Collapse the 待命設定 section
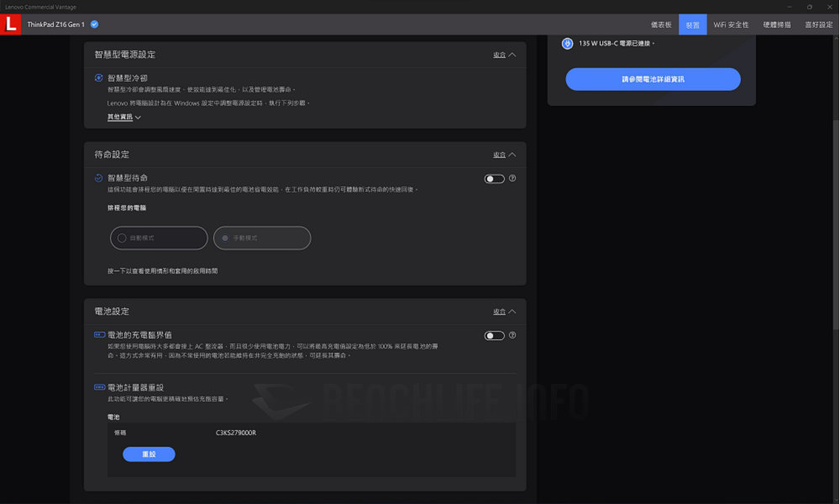Screen dimensions: 840x504 pos(504,155)
